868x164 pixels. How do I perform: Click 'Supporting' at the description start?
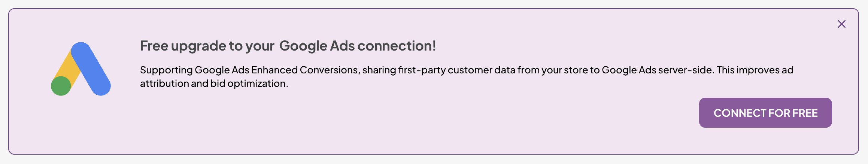[x=166, y=70]
